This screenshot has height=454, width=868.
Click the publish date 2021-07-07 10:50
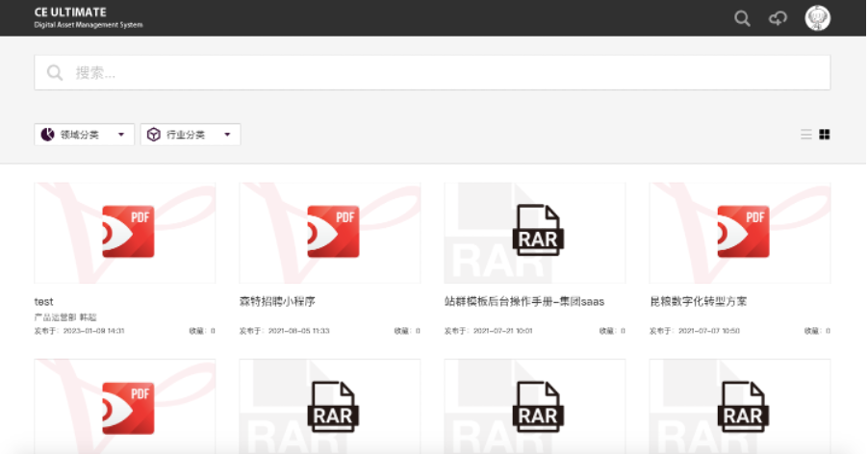(709, 331)
